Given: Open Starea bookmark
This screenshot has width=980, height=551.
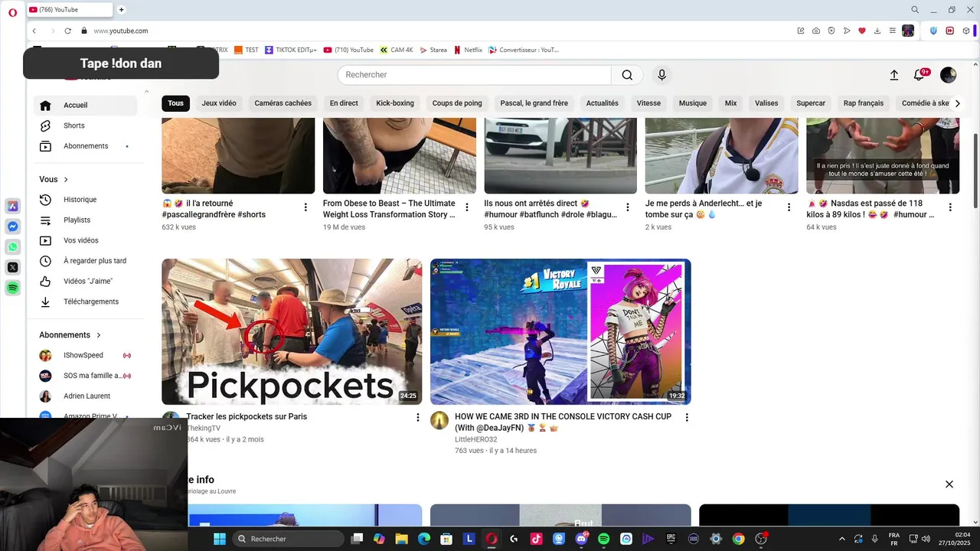Looking at the screenshot, I should tap(433, 50).
